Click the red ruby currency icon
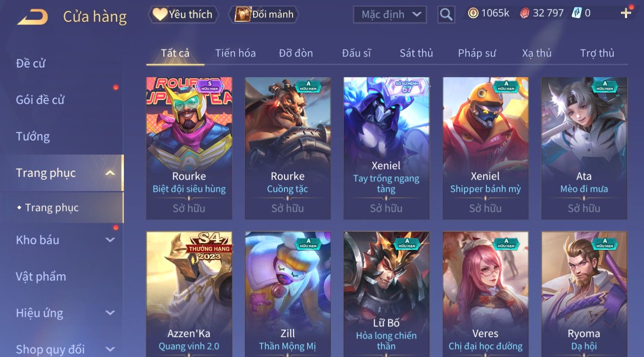Viewport: 644px width, 357px height. coord(524,13)
